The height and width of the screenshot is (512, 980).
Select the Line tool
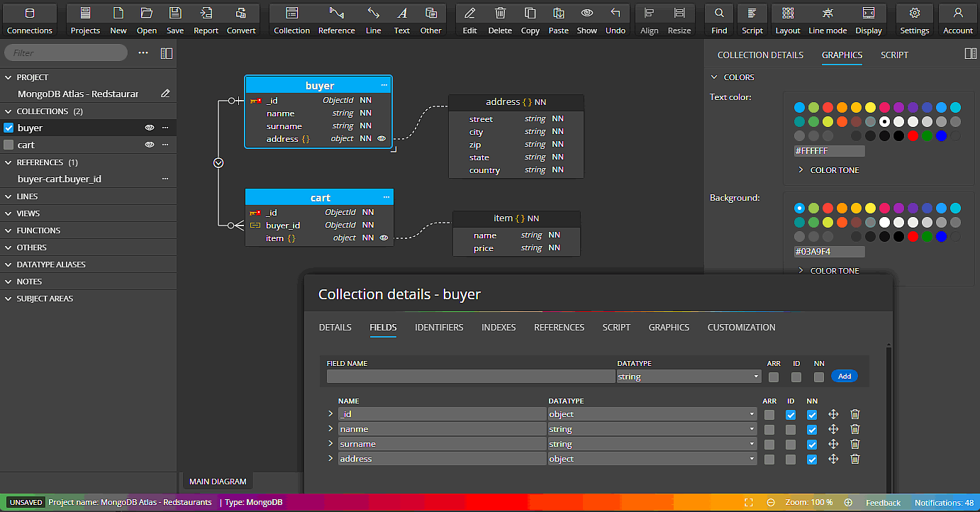point(373,20)
